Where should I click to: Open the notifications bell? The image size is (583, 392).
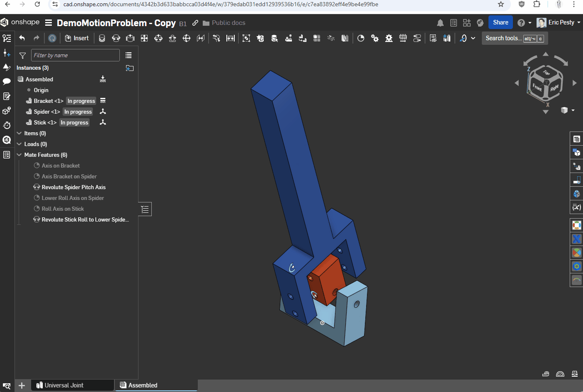(440, 23)
